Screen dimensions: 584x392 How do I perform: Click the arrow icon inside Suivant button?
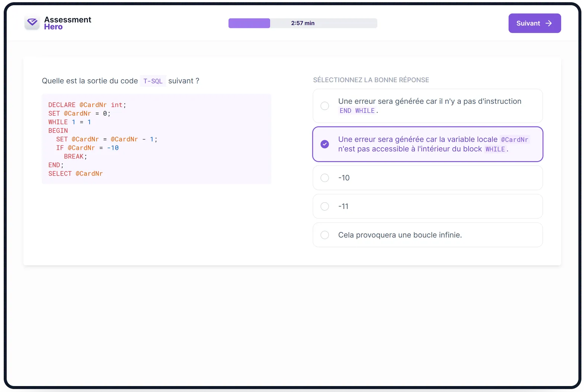[x=548, y=23]
